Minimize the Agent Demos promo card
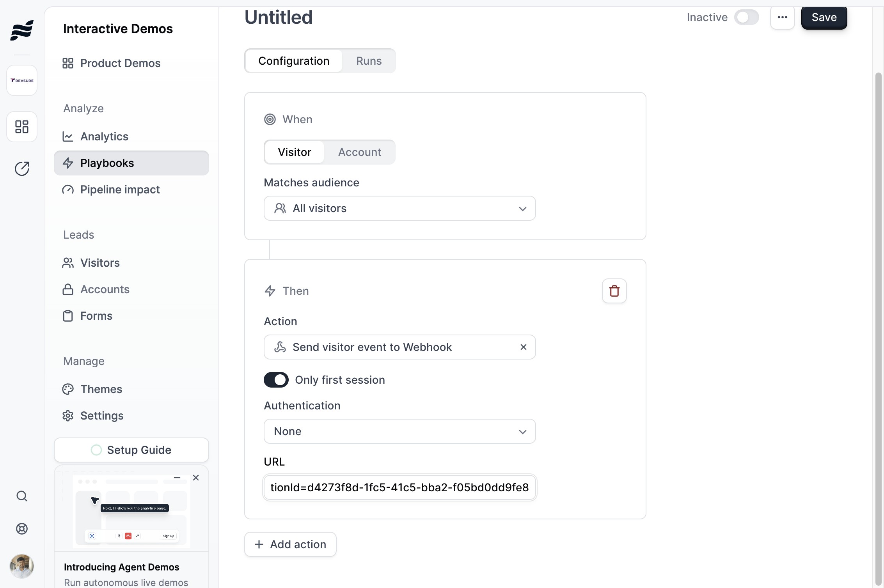 coord(177,478)
